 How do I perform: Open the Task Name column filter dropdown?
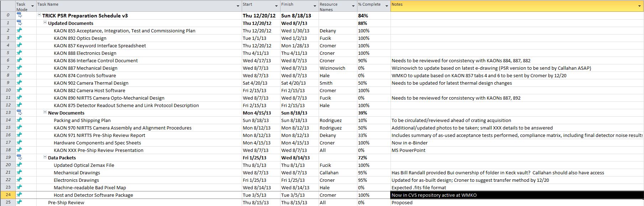coord(238,6)
